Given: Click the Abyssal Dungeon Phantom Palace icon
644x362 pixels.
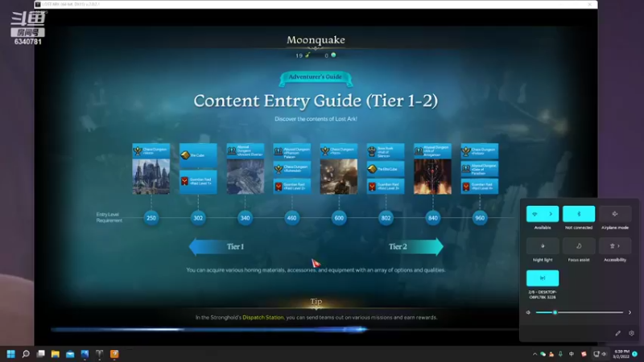Looking at the screenshot, I should click(x=279, y=151).
